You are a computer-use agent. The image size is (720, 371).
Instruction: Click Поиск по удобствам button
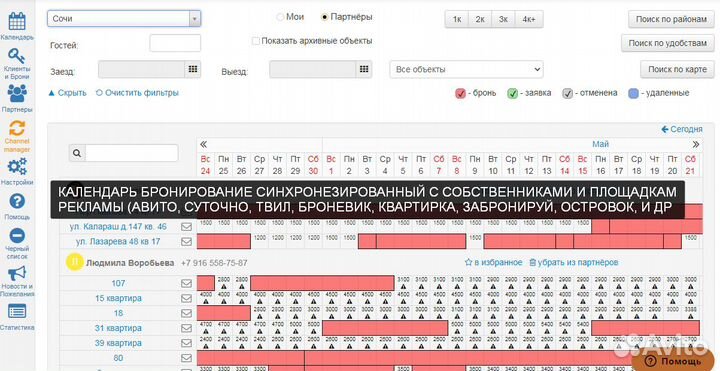pyautogui.click(x=668, y=43)
